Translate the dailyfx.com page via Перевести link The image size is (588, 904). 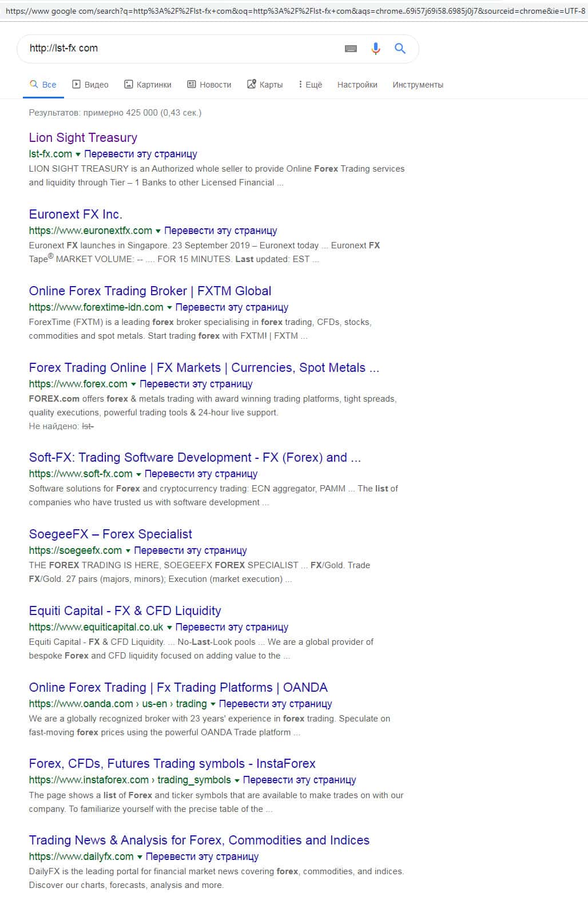(x=202, y=857)
